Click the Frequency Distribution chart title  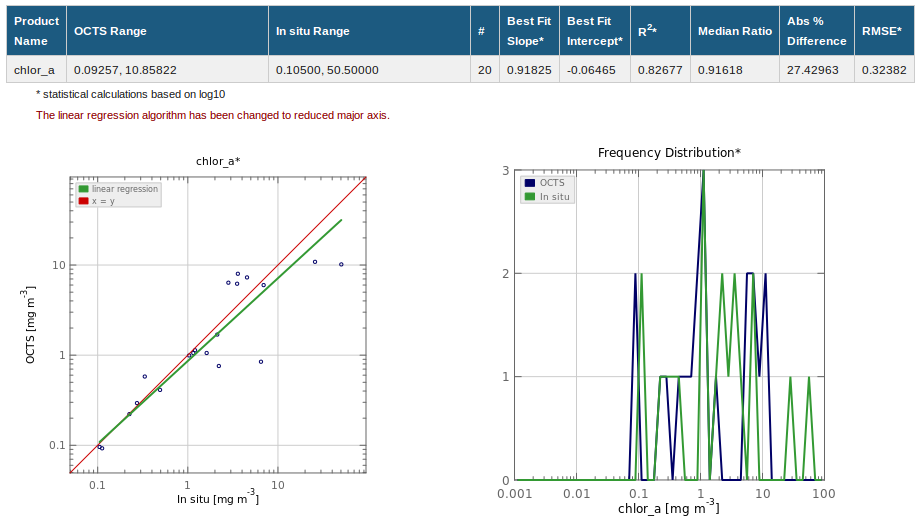[x=669, y=153]
